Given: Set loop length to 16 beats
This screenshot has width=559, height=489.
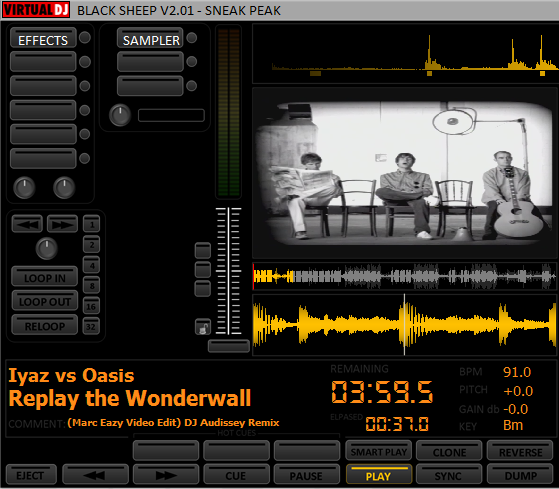Looking at the screenshot, I should click(92, 306).
